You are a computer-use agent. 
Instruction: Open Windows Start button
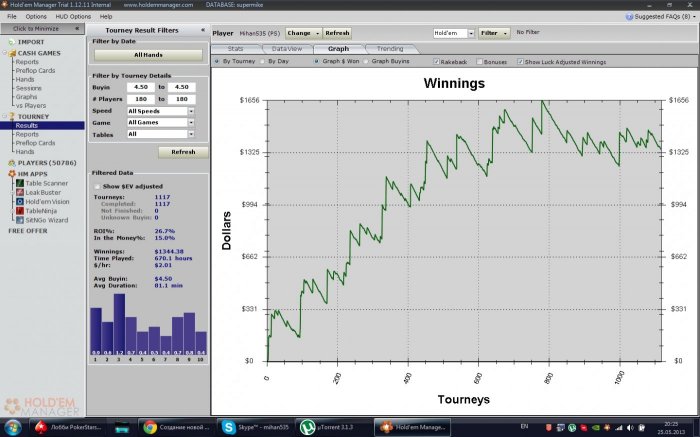(x=12, y=427)
